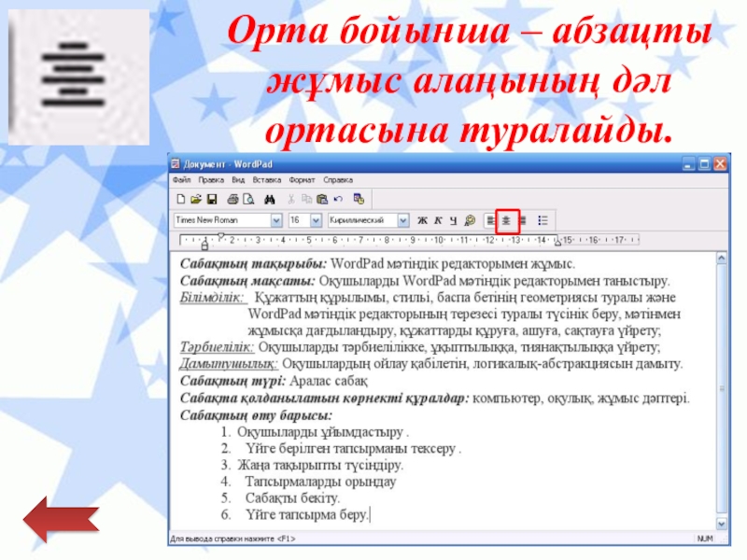Toggle bold formatting Ж
Screen dimensions: 747x560
pyautogui.click(x=422, y=220)
